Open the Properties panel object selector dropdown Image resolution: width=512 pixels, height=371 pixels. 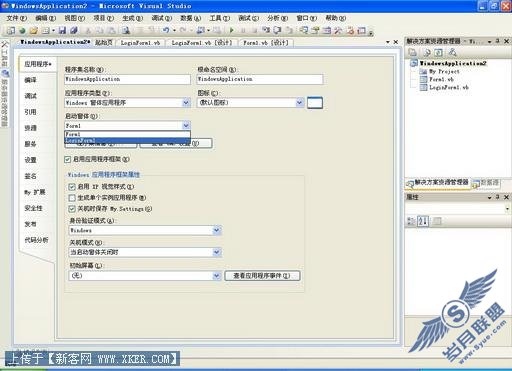coord(507,209)
